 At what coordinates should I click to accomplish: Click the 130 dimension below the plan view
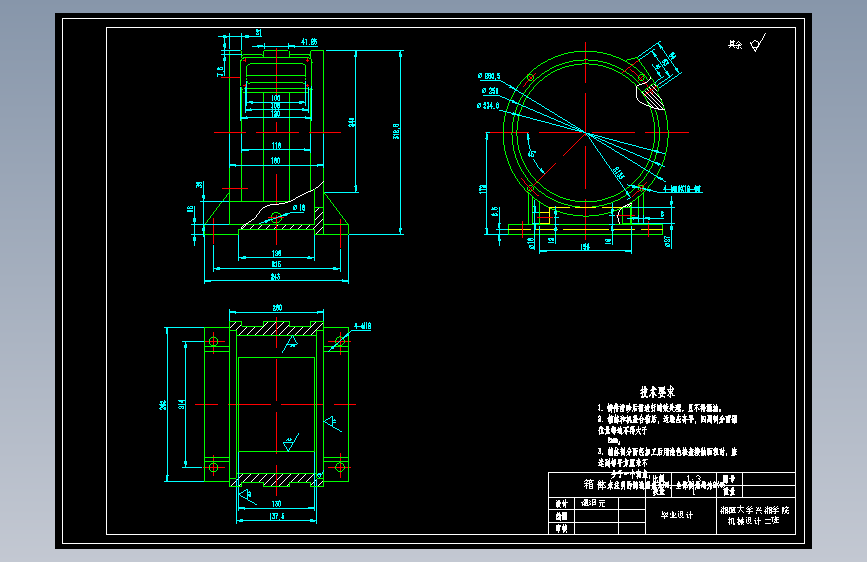(276, 503)
